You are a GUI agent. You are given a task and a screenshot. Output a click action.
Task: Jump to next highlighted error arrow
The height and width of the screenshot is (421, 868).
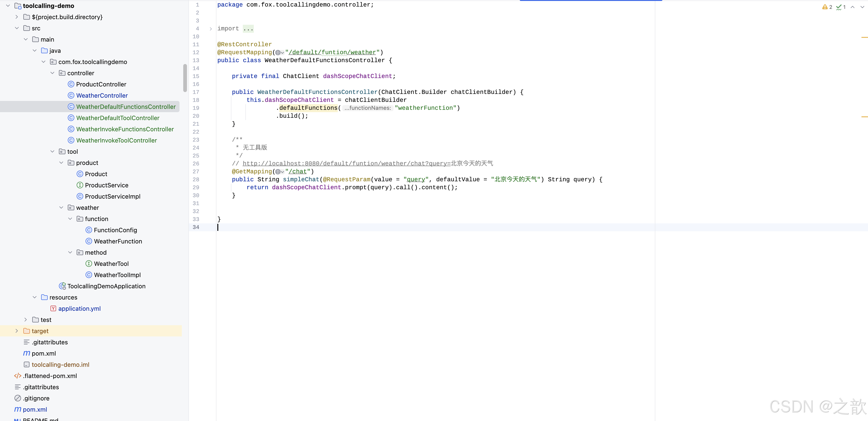[862, 7]
